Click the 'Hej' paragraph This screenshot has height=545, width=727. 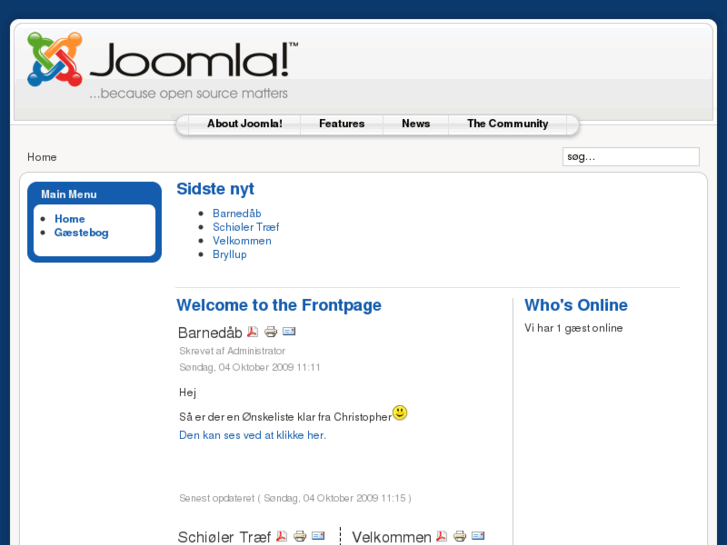coord(188,393)
